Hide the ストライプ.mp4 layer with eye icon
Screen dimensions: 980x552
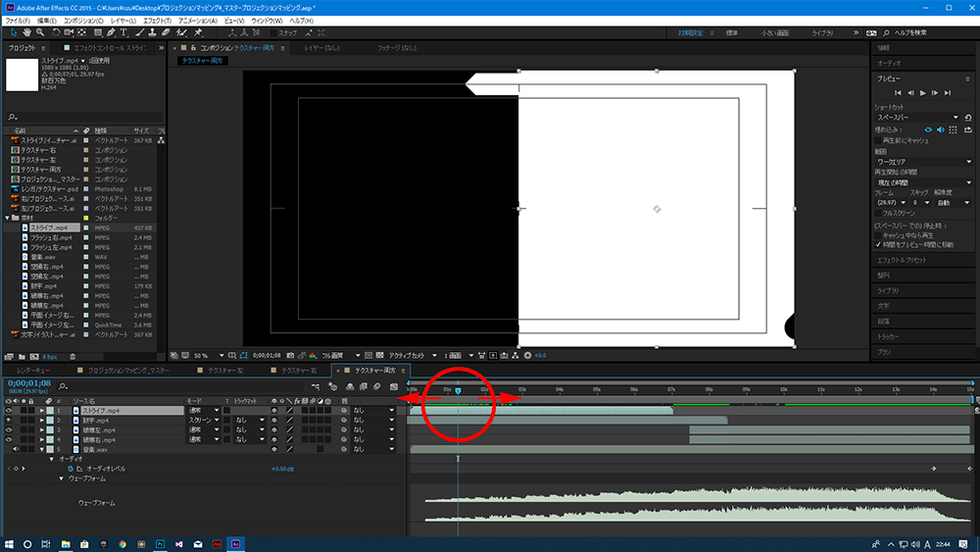click(x=8, y=411)
